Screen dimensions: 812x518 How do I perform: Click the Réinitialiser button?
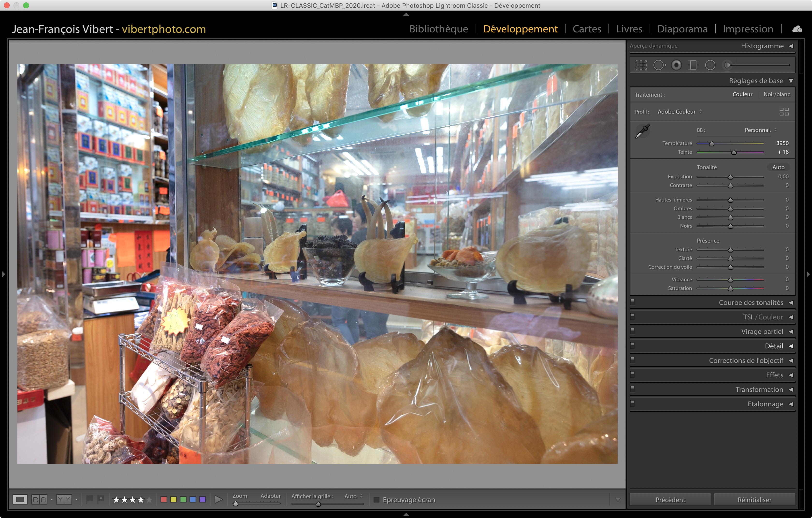click(x=754, y=499)
